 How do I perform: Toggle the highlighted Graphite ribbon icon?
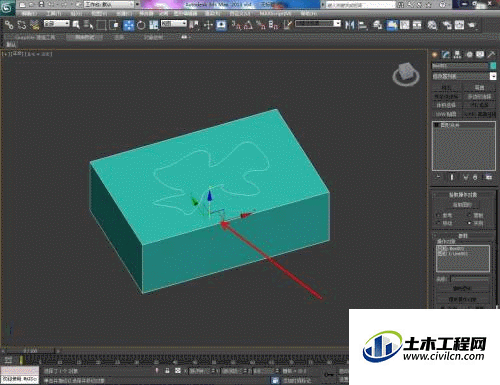click(x=392, y=25)
